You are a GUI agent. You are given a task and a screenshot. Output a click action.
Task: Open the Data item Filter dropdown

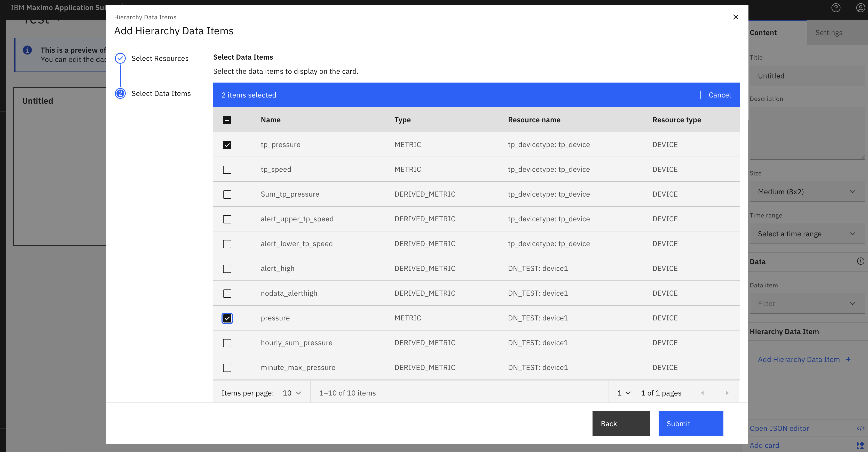tap(807, 303)
